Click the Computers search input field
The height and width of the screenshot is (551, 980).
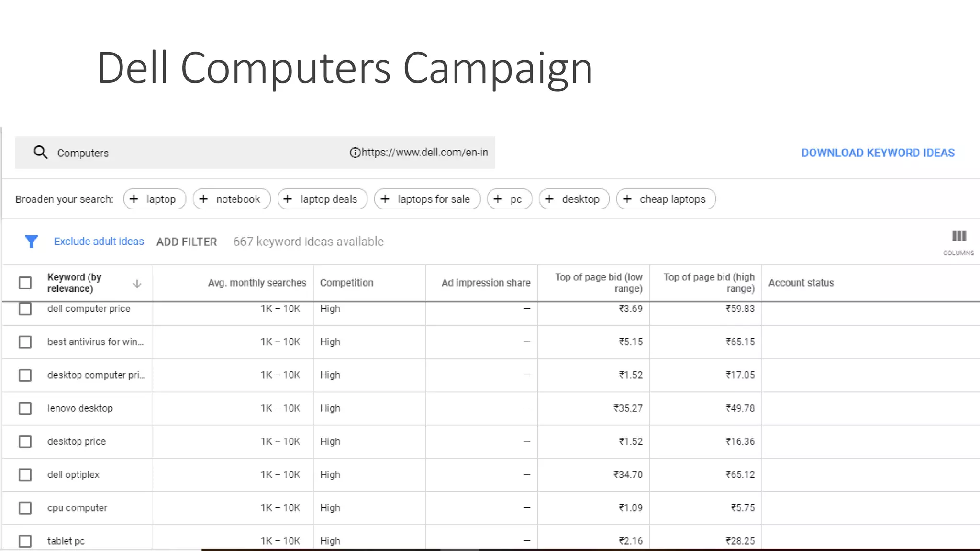click(191, 153)
